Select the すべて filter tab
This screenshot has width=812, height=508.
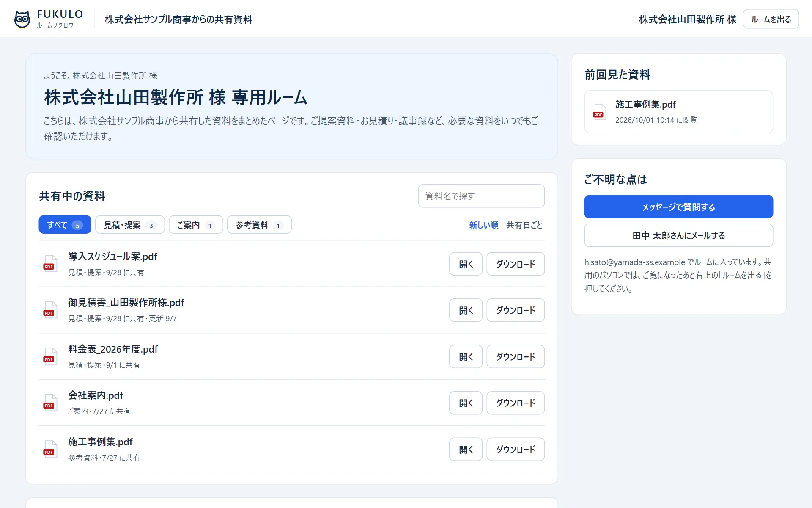(x=65, y=225)
